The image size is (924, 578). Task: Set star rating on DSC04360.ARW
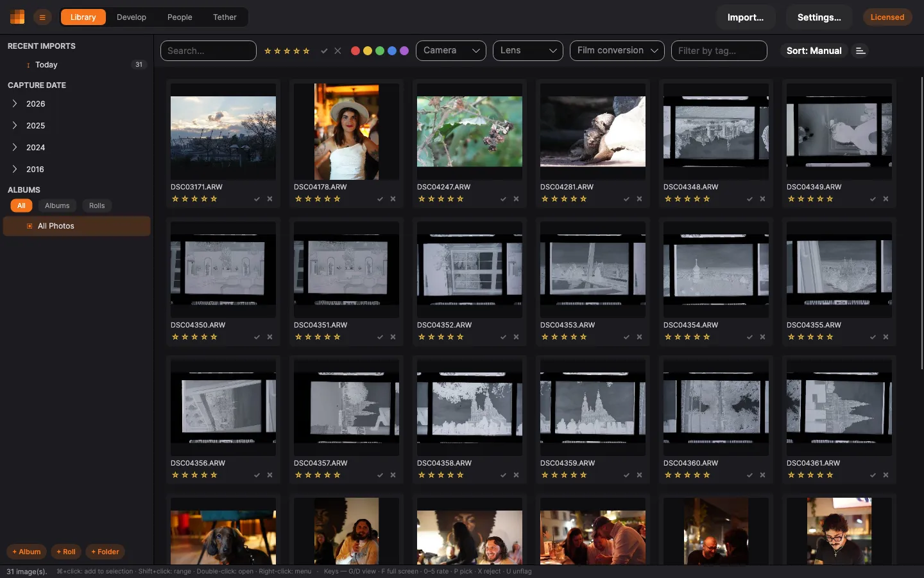tap(687, 475)
